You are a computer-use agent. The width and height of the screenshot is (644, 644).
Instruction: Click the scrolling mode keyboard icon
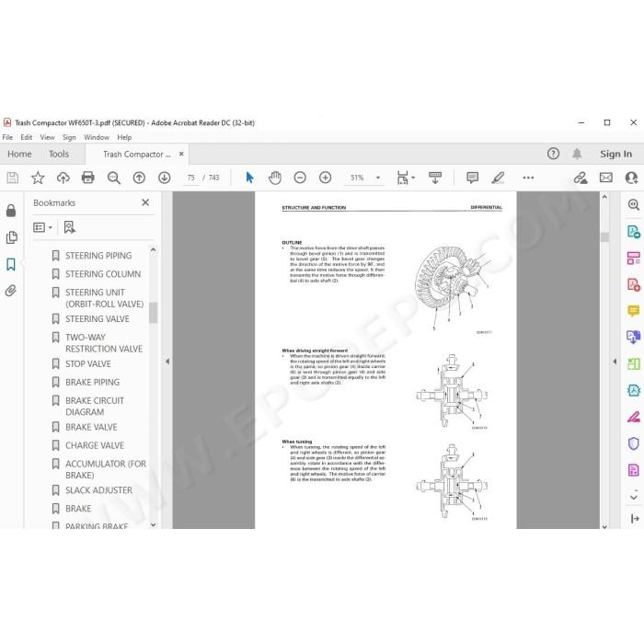[x=435, y=178]
